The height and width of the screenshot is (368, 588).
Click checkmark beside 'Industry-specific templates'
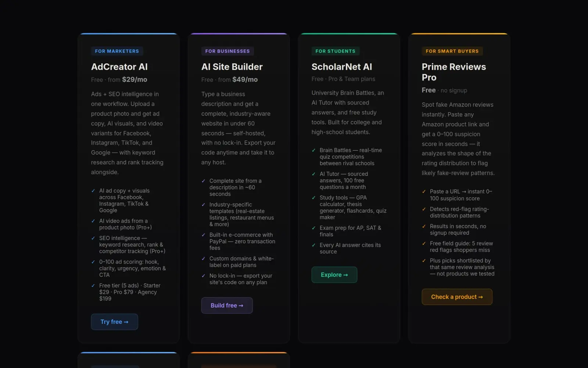pos(204,205)
